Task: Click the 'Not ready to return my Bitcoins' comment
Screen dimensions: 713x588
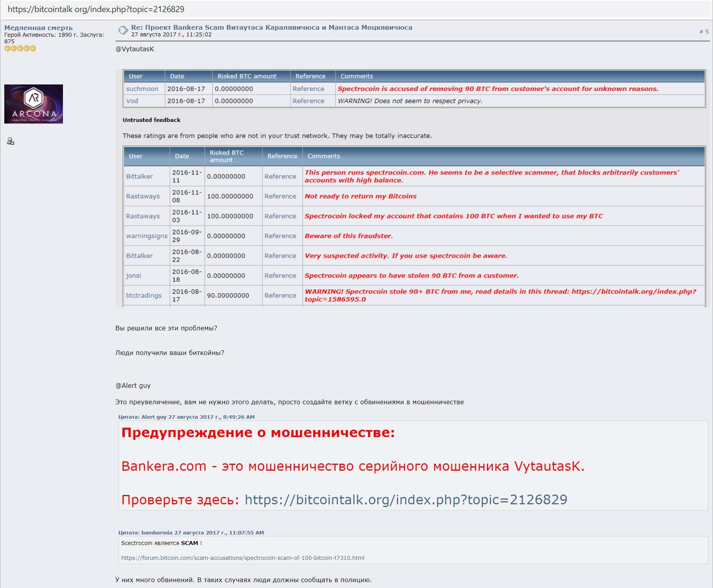Action: 361,196
